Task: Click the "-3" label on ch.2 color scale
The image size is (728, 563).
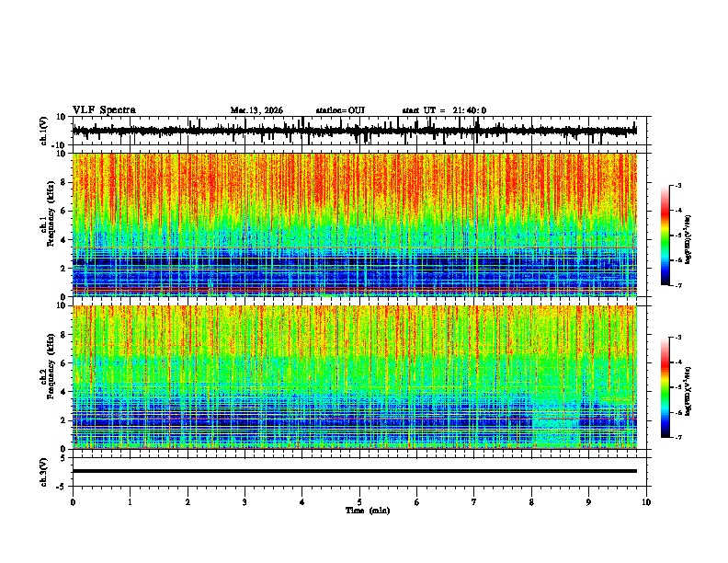Action: (x=678, y=338)
